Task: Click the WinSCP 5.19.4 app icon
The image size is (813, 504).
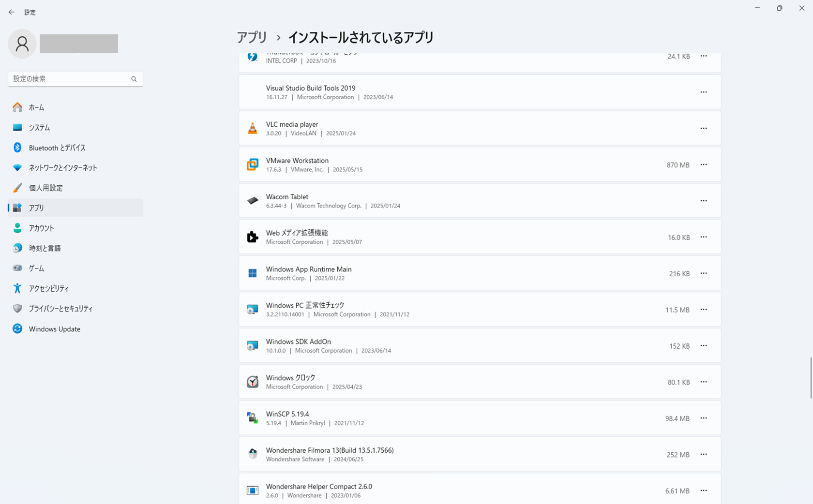Action: [x=253, y=418]
